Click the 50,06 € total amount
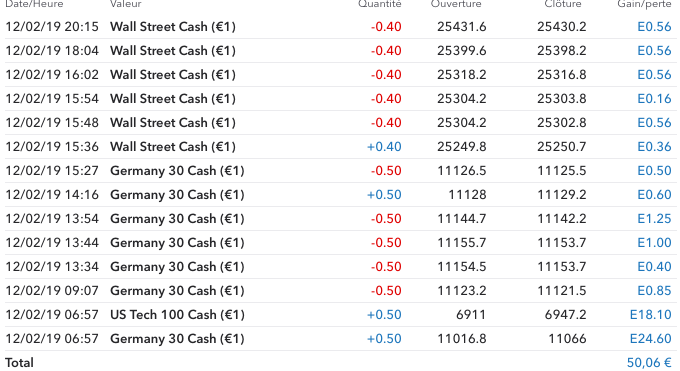Image resolution: width=680 pixels, height=371 pixels. pos(649,362)
